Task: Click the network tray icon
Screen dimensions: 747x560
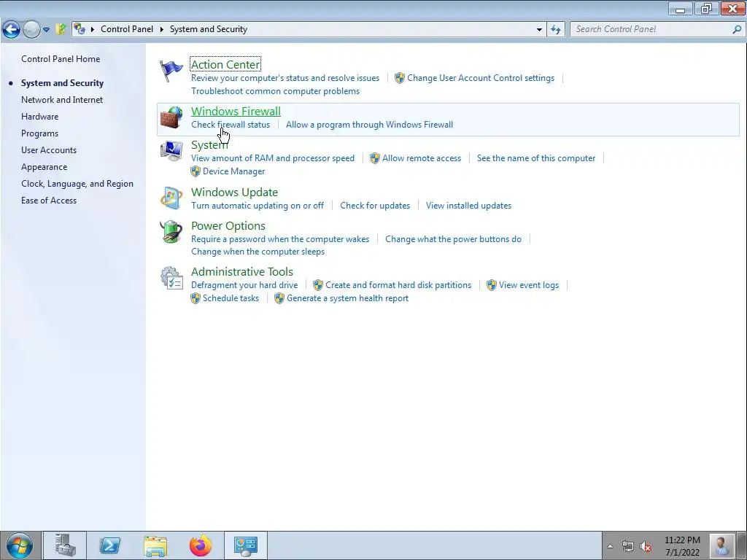Action: [x=627, y=546]
